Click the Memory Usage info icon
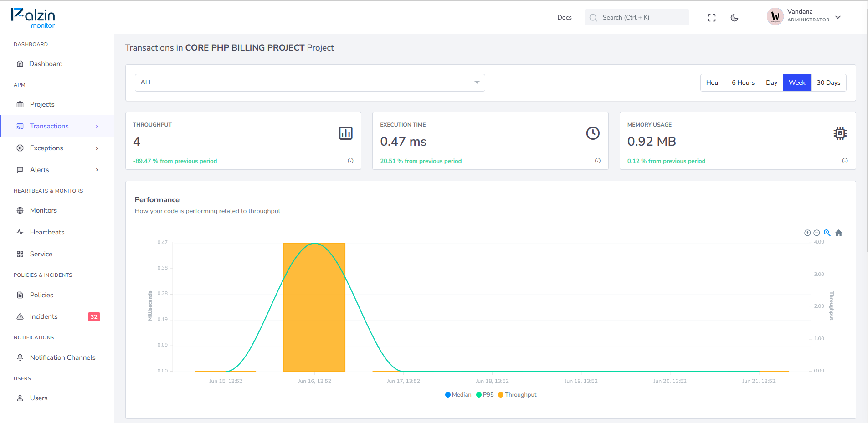The width and height of the screenshot is (868, 423). pos(845,161)
